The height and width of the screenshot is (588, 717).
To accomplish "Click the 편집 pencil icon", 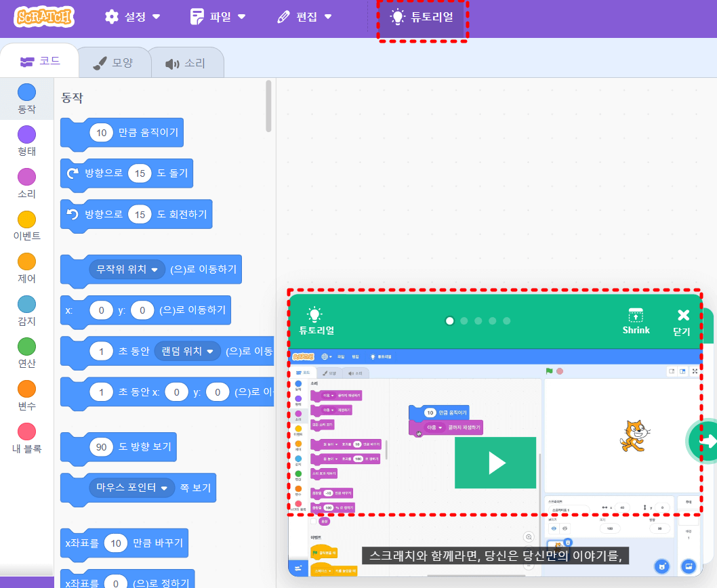I will point(283,17).
